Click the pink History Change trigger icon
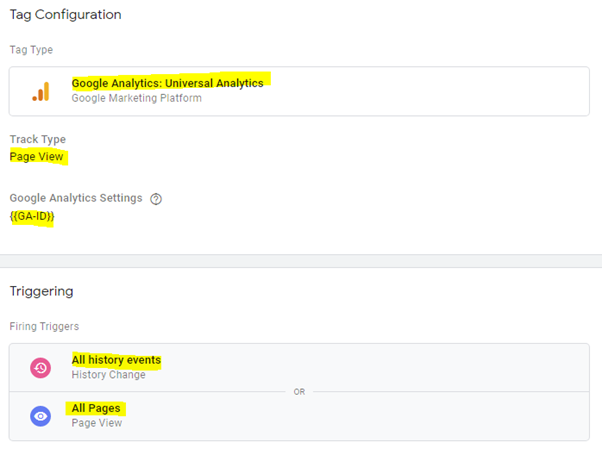602x455 pixels. 41,368
